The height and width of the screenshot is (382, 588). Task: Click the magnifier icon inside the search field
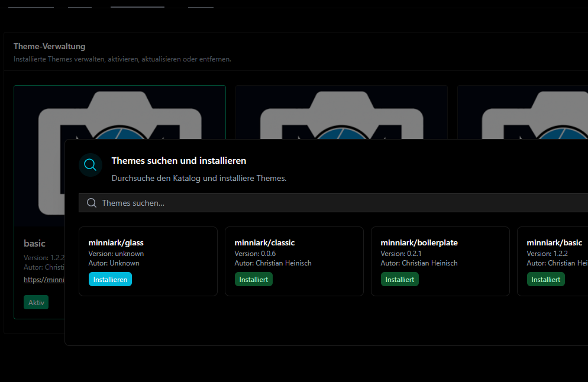pyautogui.click(x=92, y=203)
